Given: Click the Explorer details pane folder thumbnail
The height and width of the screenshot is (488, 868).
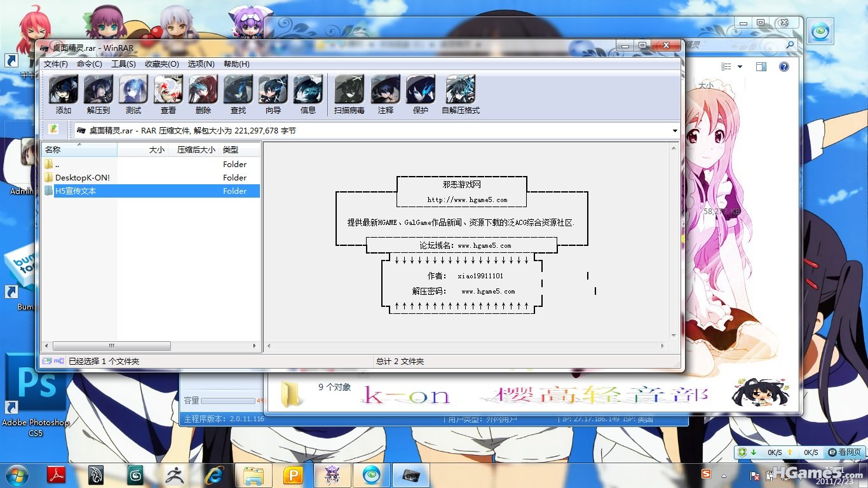Looking at the screenshot, I should coord(292,394).
